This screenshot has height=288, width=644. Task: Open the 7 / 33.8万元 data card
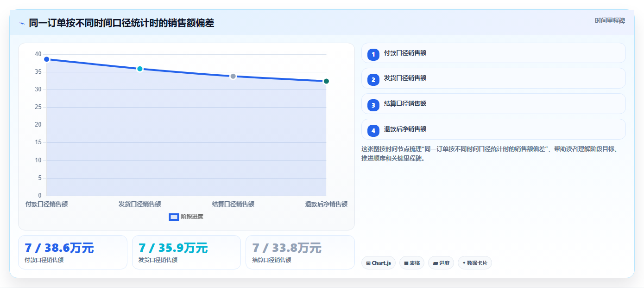click(300, 252)
